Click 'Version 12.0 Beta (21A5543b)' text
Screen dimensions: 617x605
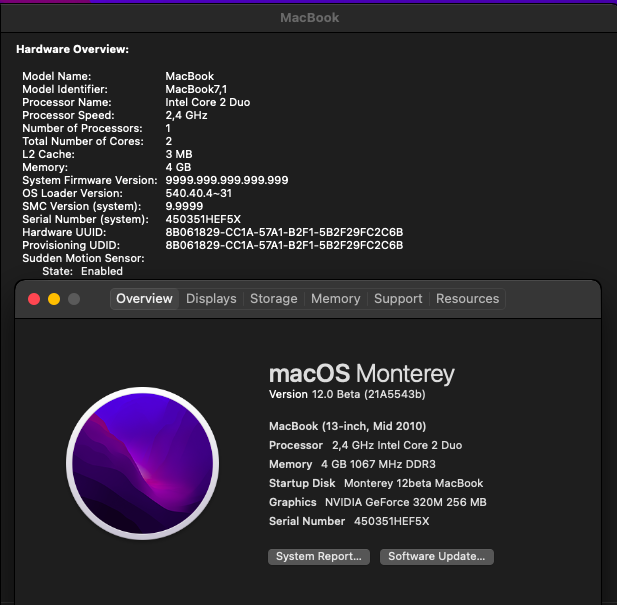347,395
